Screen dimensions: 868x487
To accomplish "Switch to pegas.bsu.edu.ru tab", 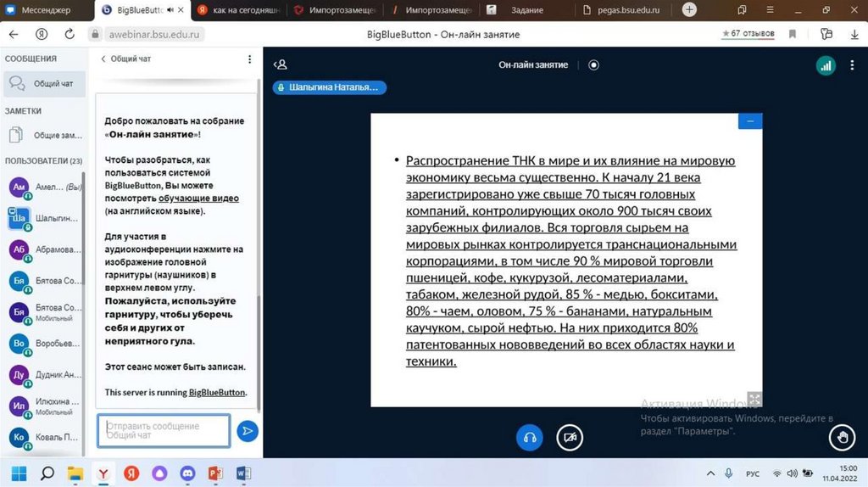I will coord(623,10).
